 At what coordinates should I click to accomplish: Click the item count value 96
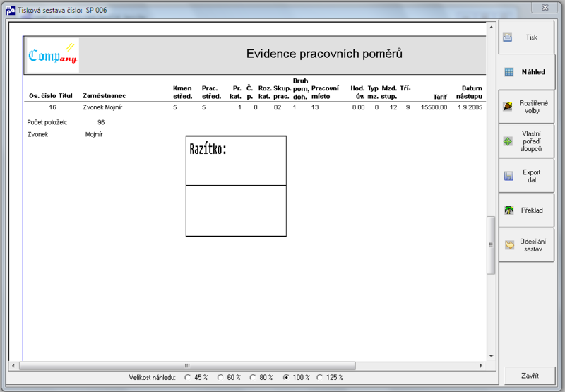point(101,122)
